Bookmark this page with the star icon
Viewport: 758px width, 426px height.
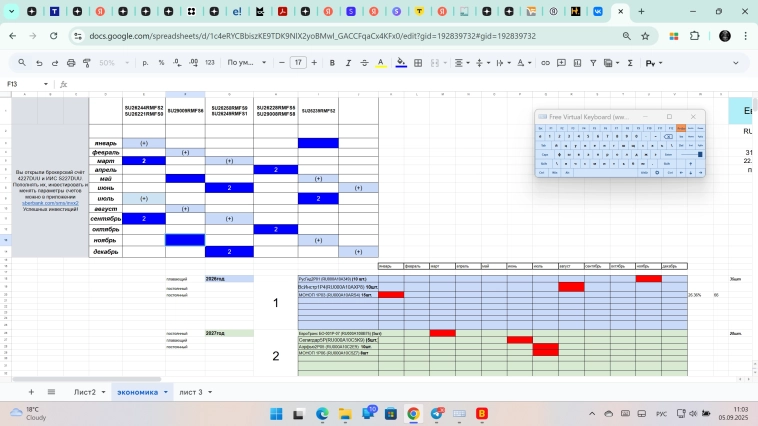tap(645, 36)
